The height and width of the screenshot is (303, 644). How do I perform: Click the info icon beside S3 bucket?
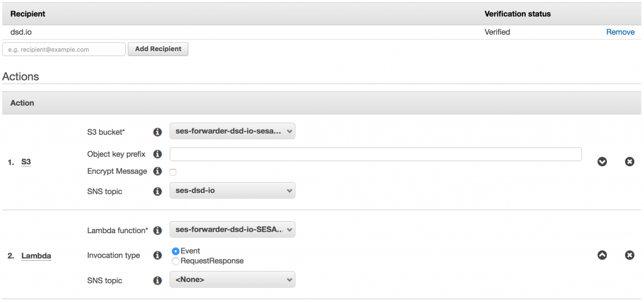point(157,132)
